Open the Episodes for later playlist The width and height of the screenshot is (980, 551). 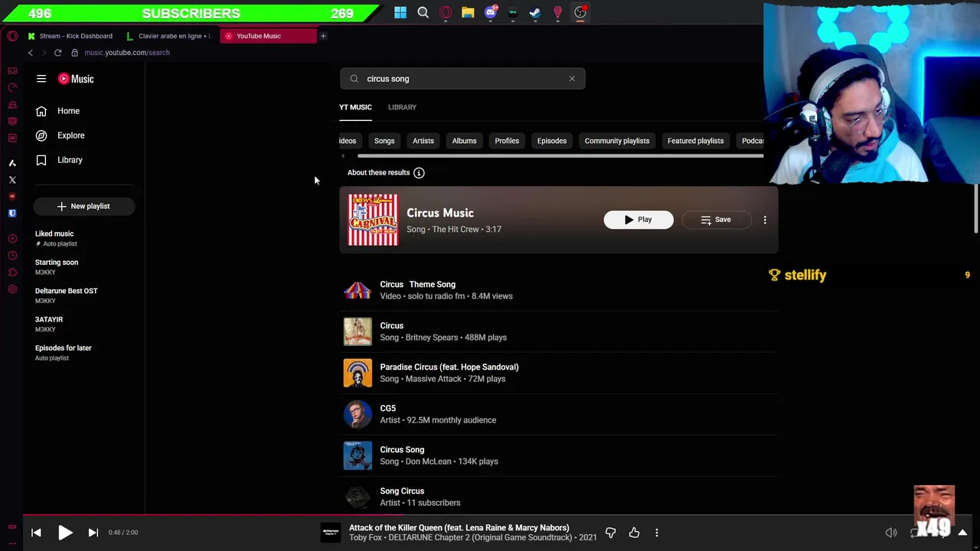pos(84,352)
